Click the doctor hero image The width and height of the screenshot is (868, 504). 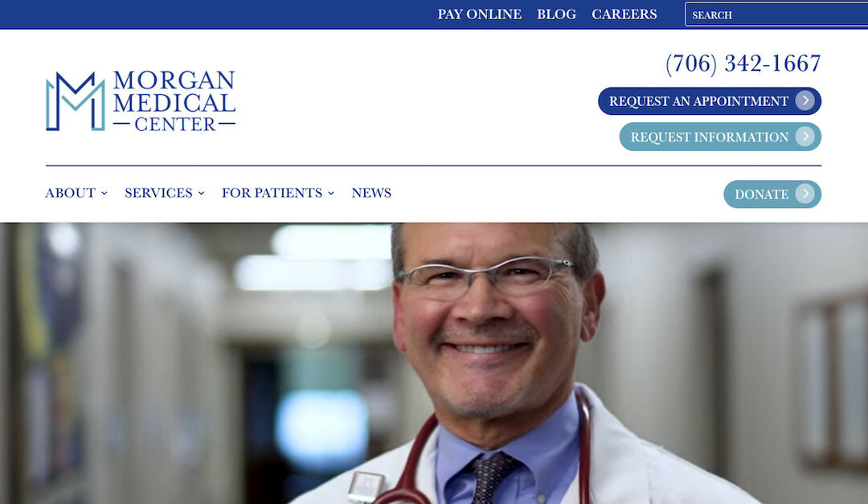click(434, 363)
